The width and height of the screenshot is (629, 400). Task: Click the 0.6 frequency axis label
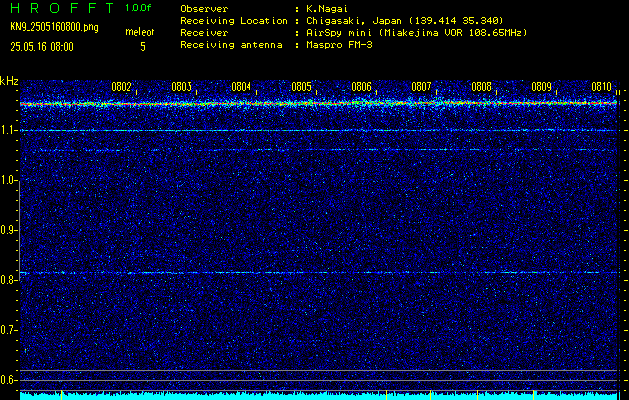[7, 380]
